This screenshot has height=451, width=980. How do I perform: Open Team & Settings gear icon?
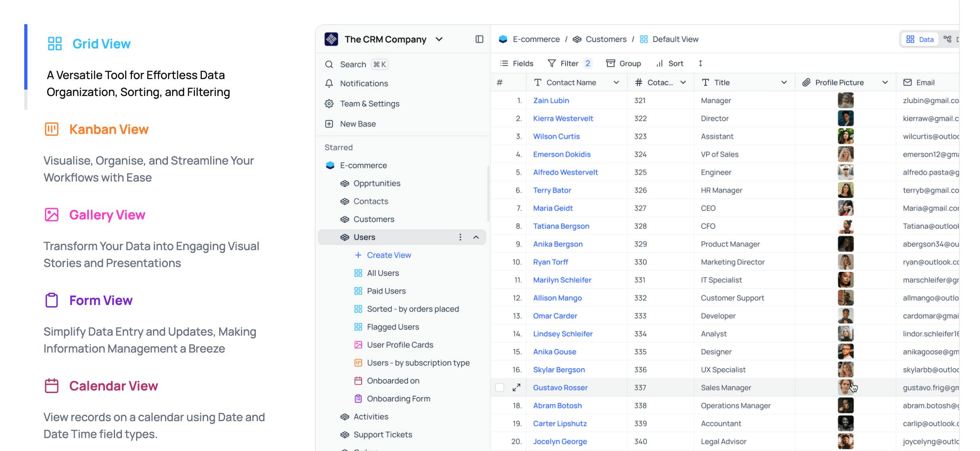[329, 104]
